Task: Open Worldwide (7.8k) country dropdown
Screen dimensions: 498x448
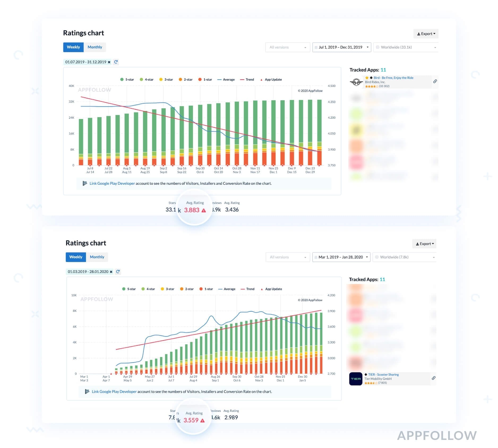Action: coord(405,257)
